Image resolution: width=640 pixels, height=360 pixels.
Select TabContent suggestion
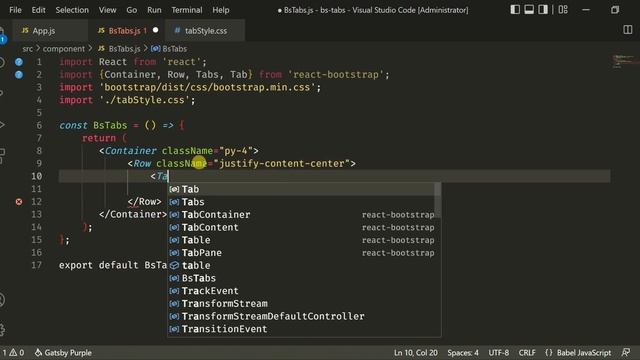pyautogui.click(x=301, y=227)
